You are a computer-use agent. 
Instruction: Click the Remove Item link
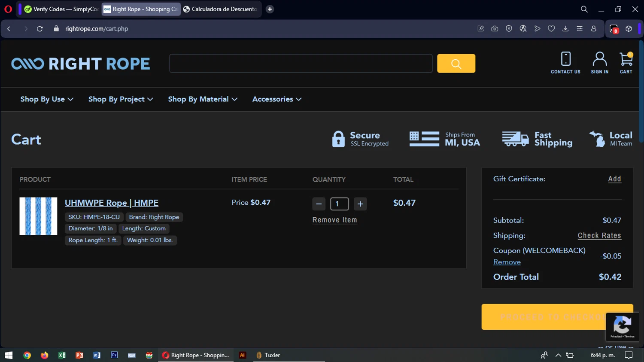pyautogui.click(x=334, y=220)
